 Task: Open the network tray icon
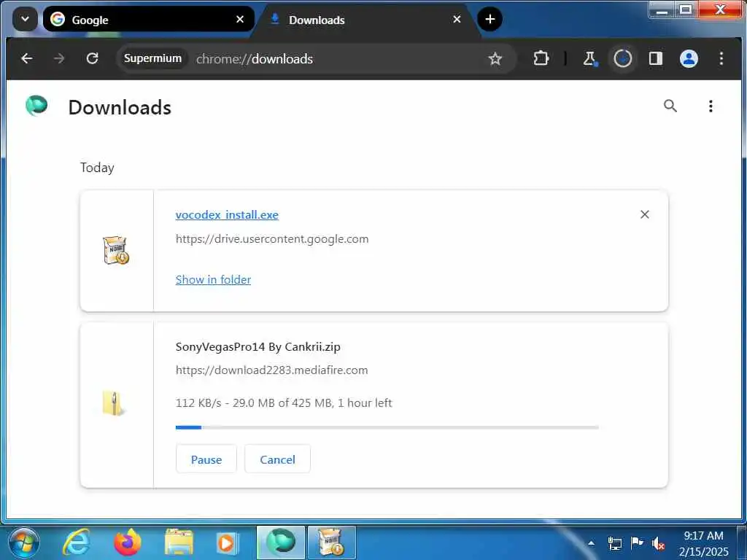[x=614, y=543]
